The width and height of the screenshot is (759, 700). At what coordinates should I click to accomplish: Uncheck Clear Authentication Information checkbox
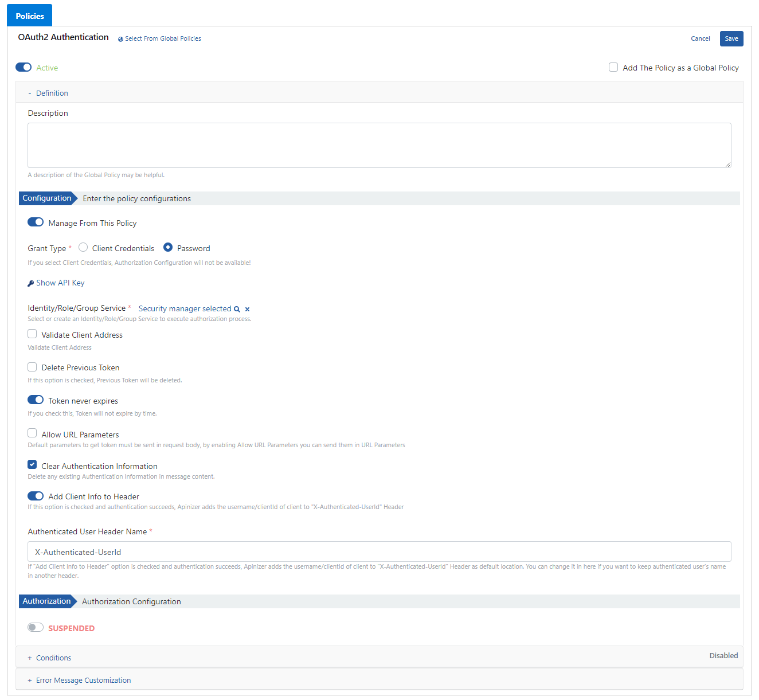(x=32, y=464)
